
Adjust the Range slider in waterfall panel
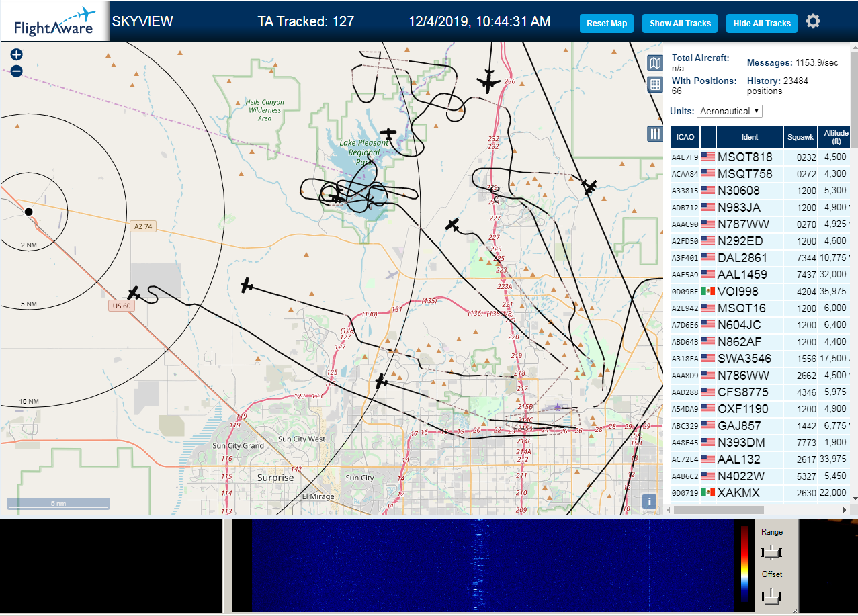[772, 552]
